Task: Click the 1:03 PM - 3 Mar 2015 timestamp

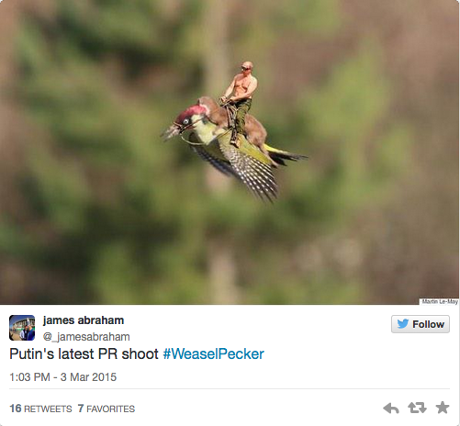Action: (x=63, y=377)
